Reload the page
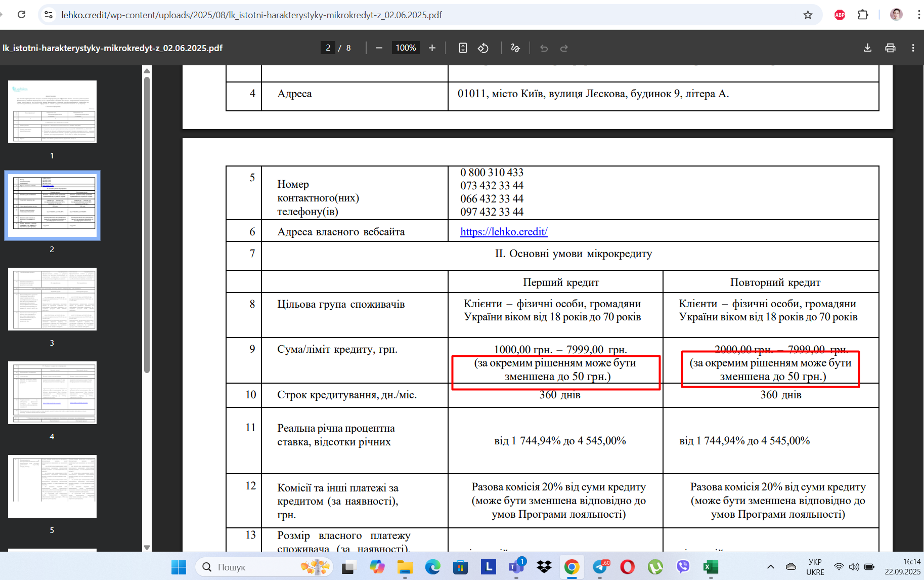This screenshot has width=924, height=580. coord(21,15)
